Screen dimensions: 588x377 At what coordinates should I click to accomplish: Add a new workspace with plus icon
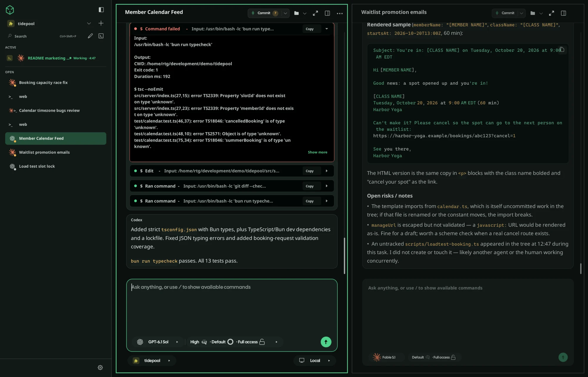click(x=101, y=23)
